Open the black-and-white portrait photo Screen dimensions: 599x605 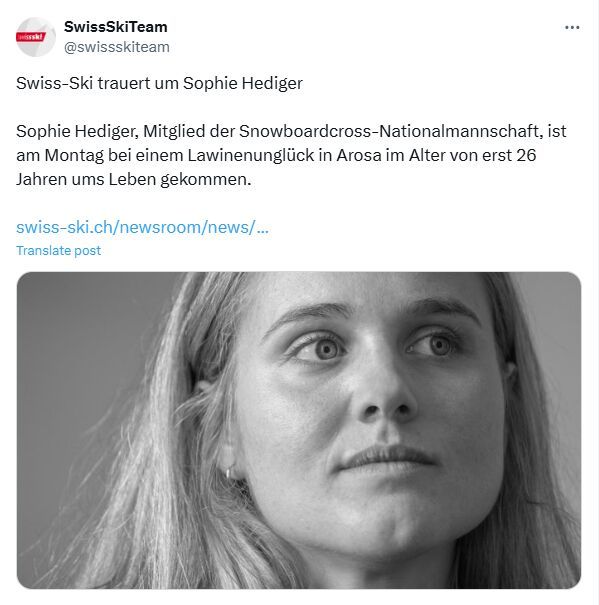[299, 430]
